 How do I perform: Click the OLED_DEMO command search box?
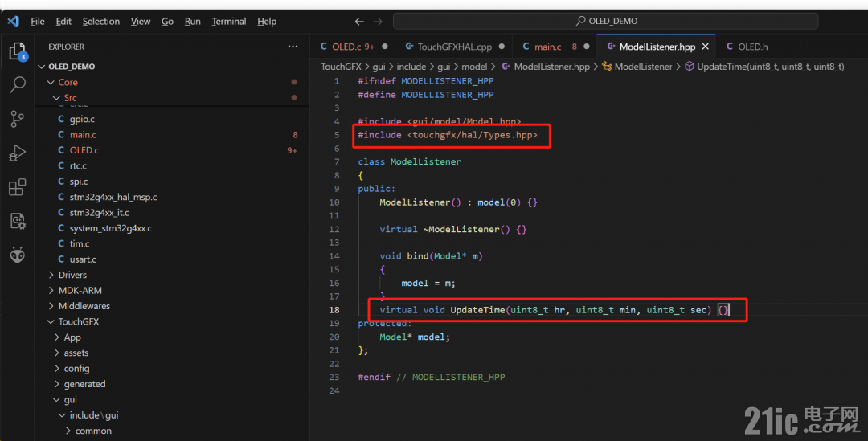tap(606, 21)
